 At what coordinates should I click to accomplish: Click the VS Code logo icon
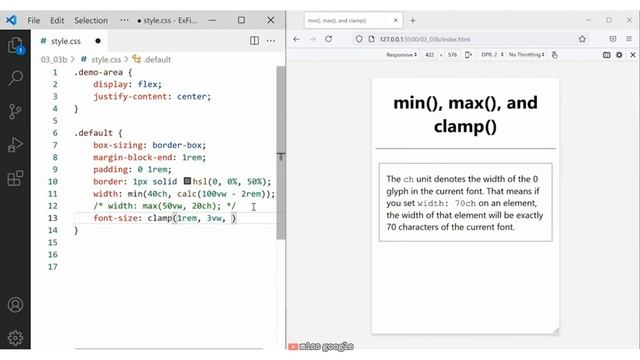(11, 20)
